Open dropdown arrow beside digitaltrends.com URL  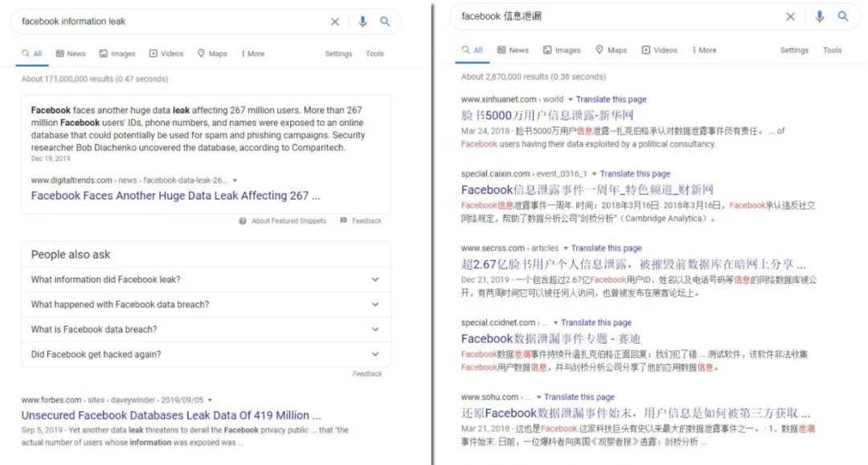pyautogui.click(x=235, y=181)
